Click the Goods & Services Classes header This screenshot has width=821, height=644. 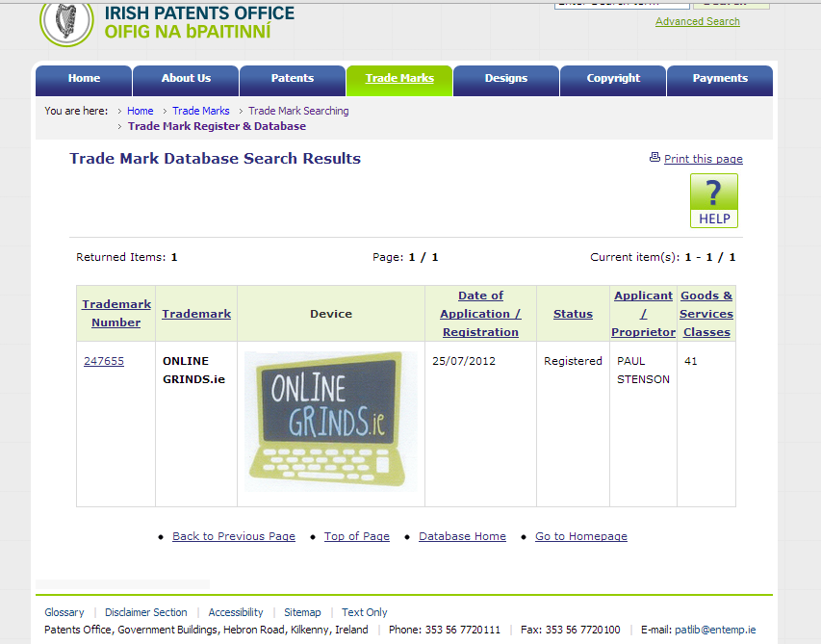coord(706,314)
